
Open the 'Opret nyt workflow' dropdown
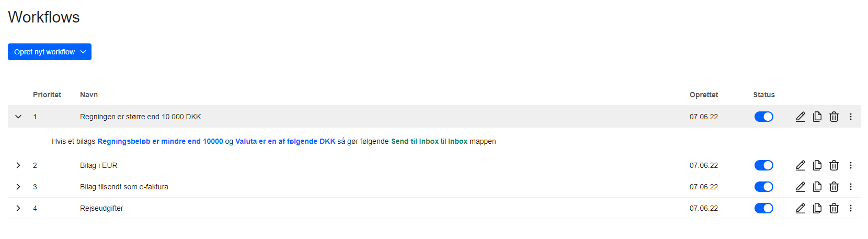[x=50, y=52]
